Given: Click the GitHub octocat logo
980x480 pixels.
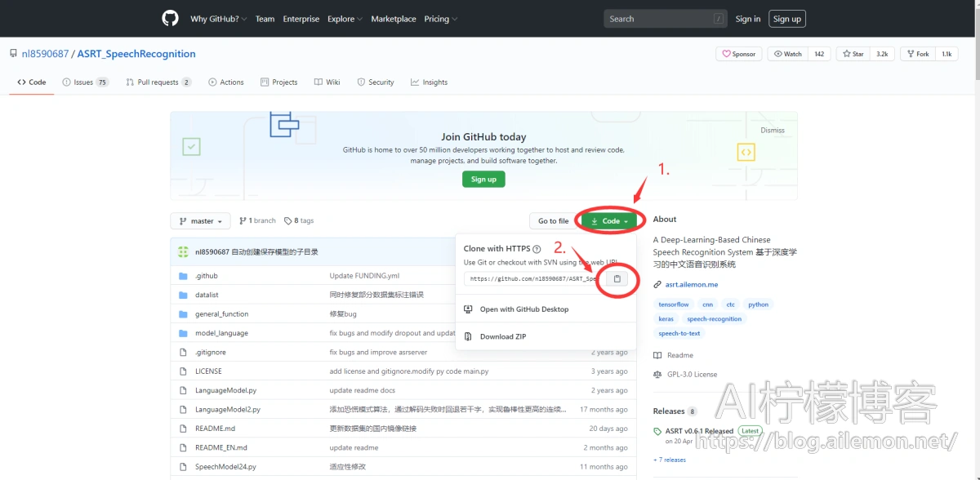Looking at the screenshot, I should point(170,19).
